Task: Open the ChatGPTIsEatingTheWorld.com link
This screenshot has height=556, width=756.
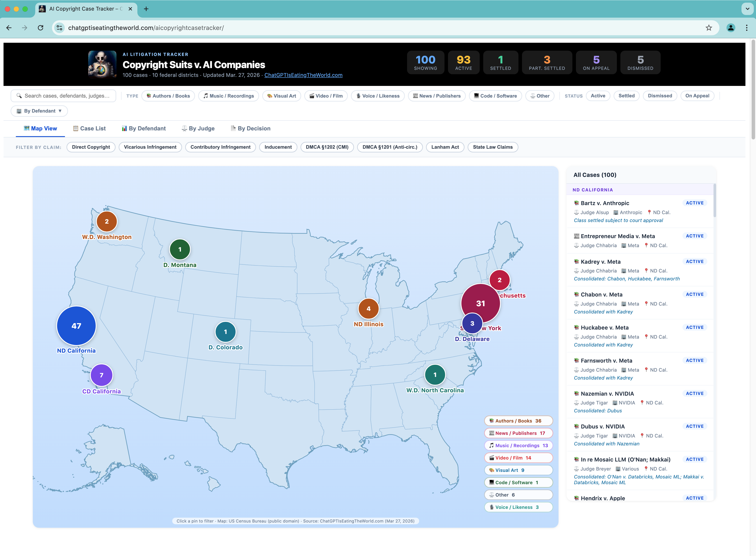Action: pos(303,75)
